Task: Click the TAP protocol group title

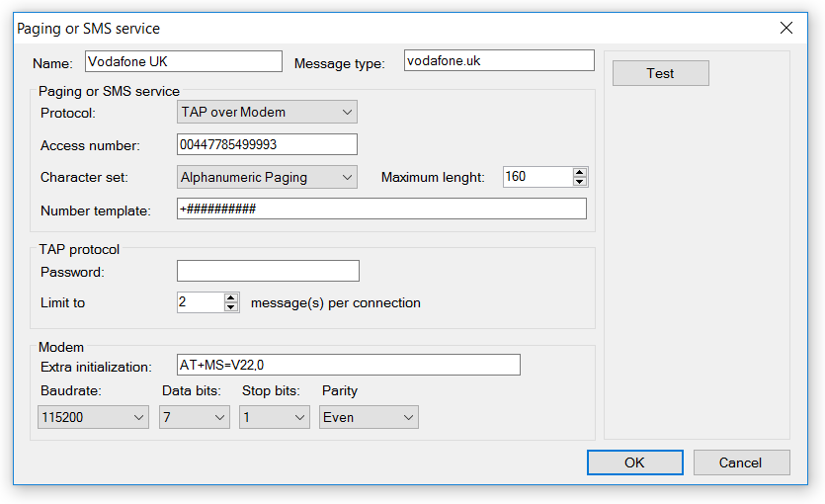Action: click(x=79, y=249)
